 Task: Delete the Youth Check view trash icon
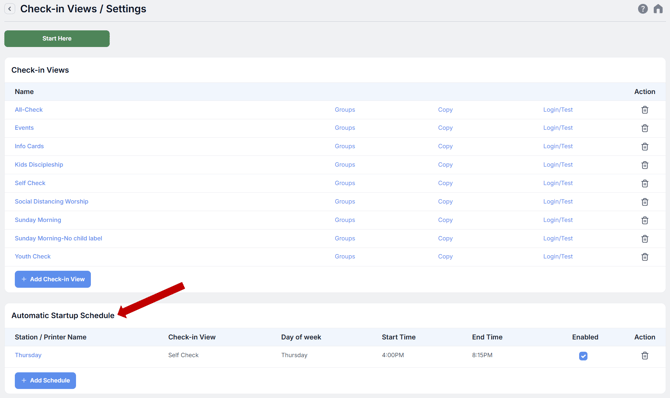click(x=645, y=257)
